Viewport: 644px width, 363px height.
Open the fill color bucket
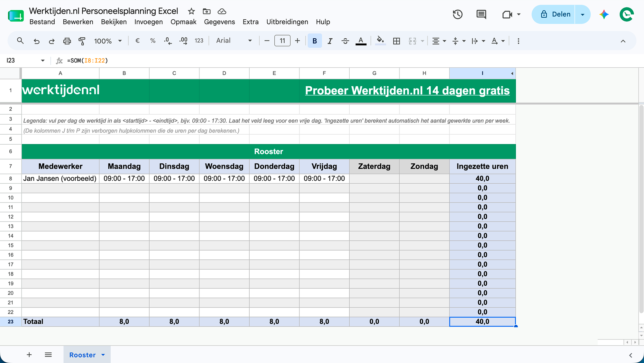click(380, 41)
